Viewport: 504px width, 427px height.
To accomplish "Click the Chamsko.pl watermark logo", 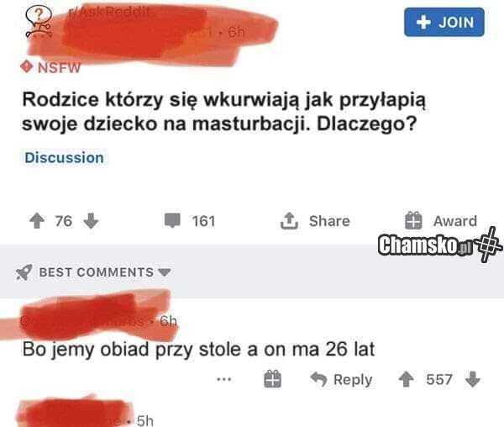I will click(x=439, y=245).
